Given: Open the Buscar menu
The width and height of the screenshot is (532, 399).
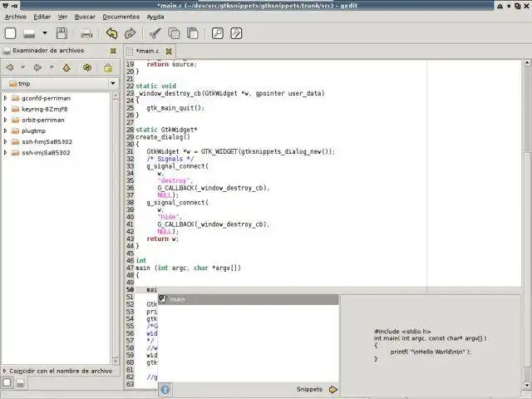Looking at the screenshot, I should [x=85, y=17].
